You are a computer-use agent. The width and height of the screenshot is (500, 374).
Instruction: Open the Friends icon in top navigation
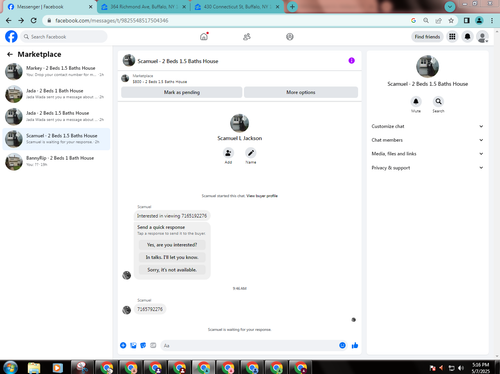(247, 37)
